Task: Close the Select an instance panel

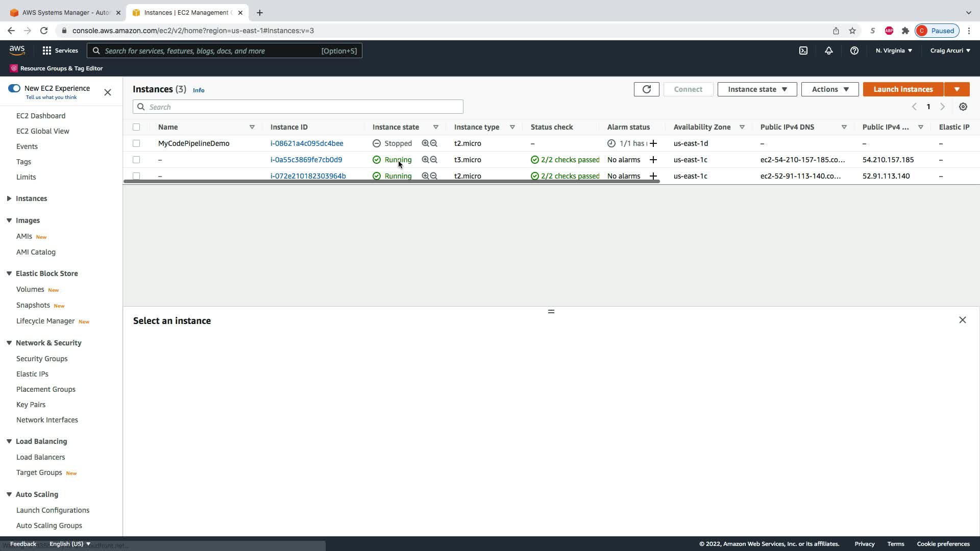Action: (x=962, y=320)
